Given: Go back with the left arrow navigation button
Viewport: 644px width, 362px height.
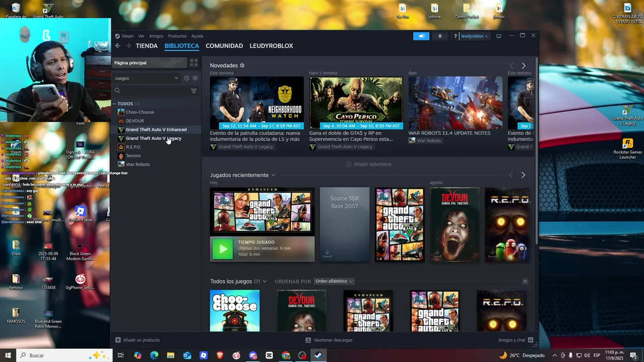Looking at the screenshot, I should 118,46.
